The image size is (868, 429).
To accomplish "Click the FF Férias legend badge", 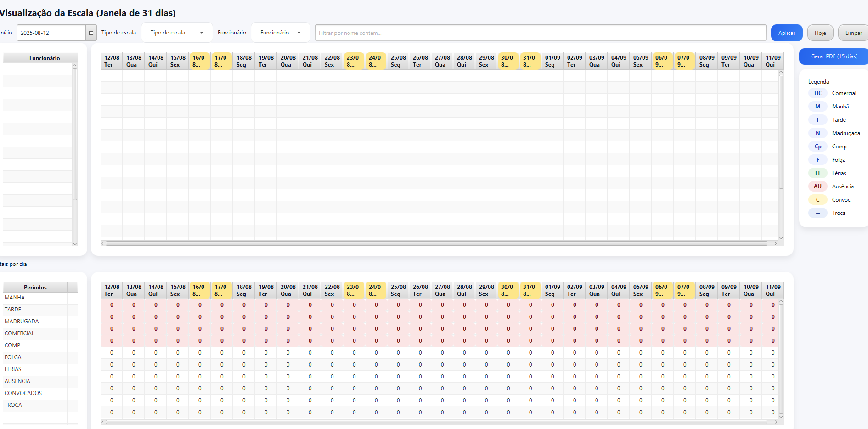I will pos(817,173).
